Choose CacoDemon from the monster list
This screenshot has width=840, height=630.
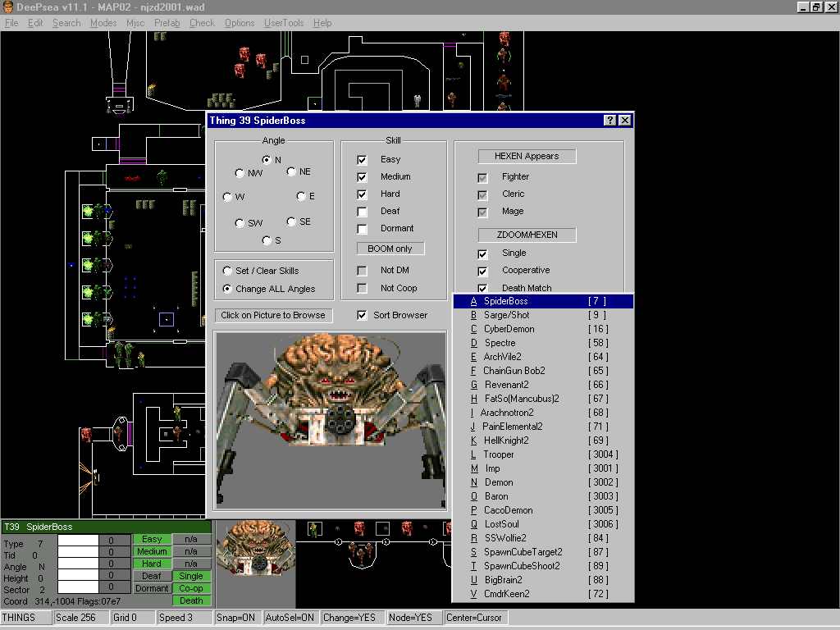pyautogui.click(x=508, y=510)
